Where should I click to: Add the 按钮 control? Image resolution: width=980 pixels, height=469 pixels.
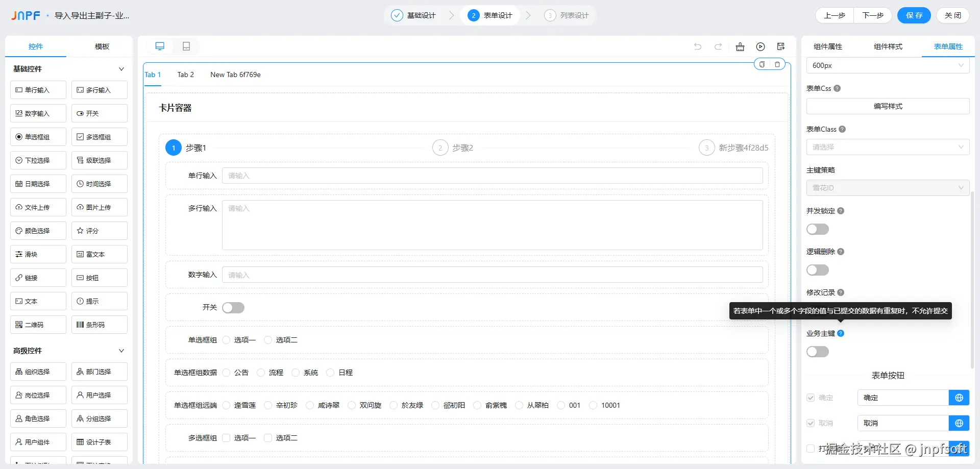[100, 278]
